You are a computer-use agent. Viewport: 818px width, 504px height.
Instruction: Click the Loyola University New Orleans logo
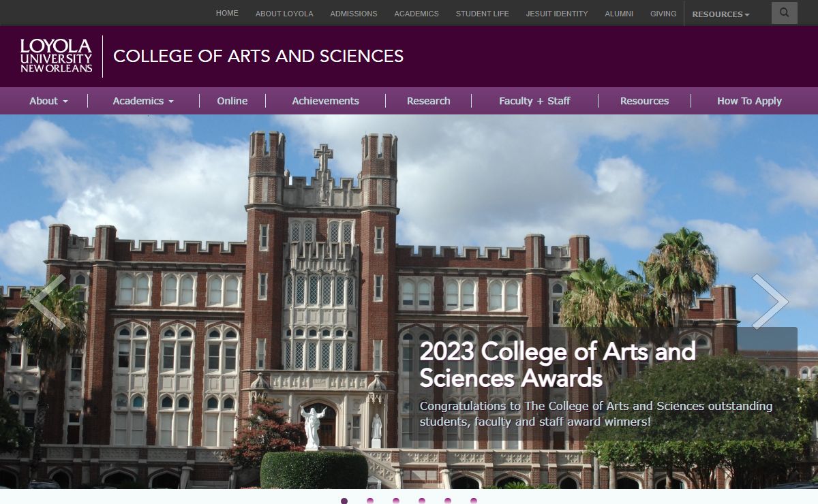pyautogui.click(x=56, y=56)
